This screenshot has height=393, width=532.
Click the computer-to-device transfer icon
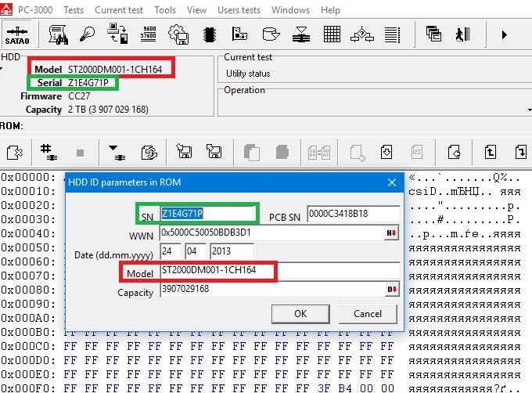[x=117, y=34]
